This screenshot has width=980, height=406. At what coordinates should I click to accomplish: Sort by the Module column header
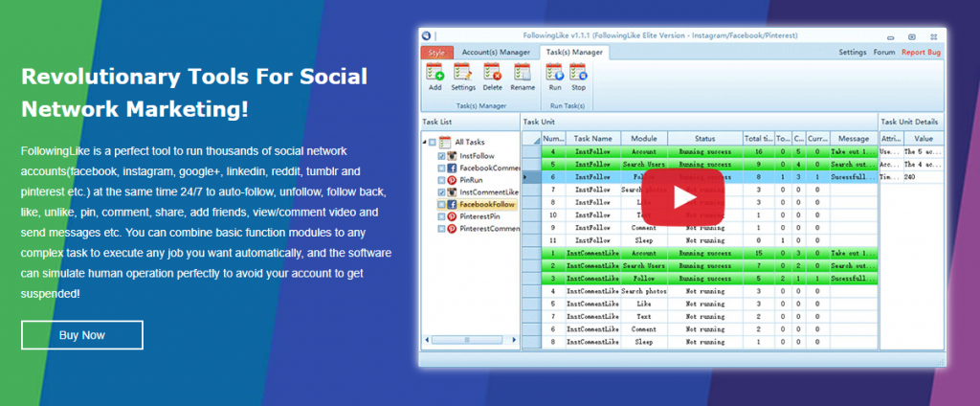click(x=644, y=139)
